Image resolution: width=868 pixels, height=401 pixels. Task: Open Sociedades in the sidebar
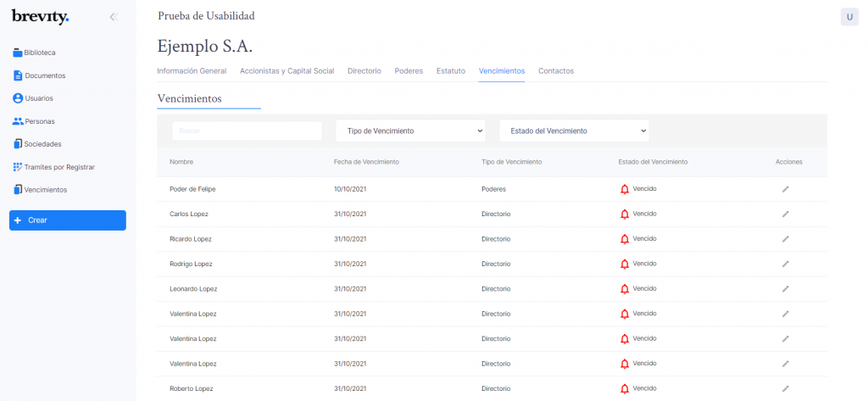pos(37,144)
